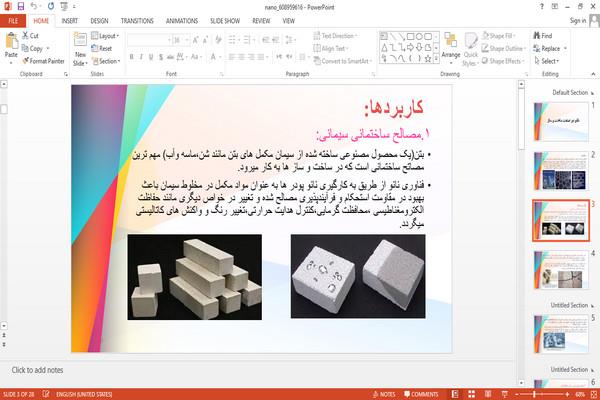Viewport: 600px width, 400px height.
Task: Click the Redo/Repeat icon in the quick access toolbar
Action: click(51, 6)
